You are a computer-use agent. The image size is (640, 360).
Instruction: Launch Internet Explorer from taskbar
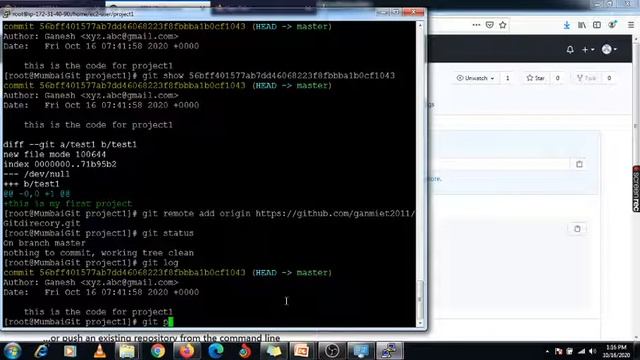[x=41, y=351]
